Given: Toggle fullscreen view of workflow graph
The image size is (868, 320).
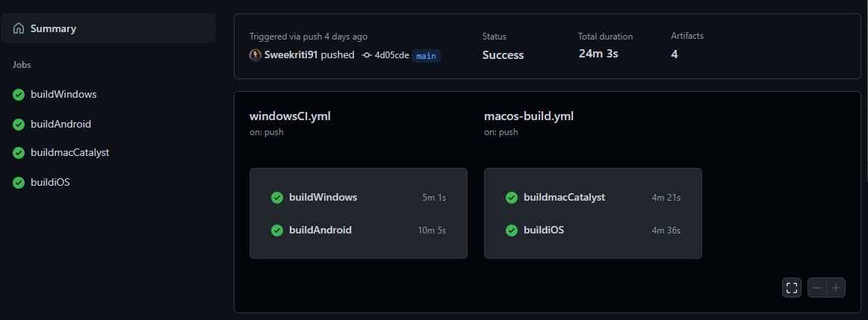Looking at the screenshot, I should pyautogui.click(x=792, y=287).
